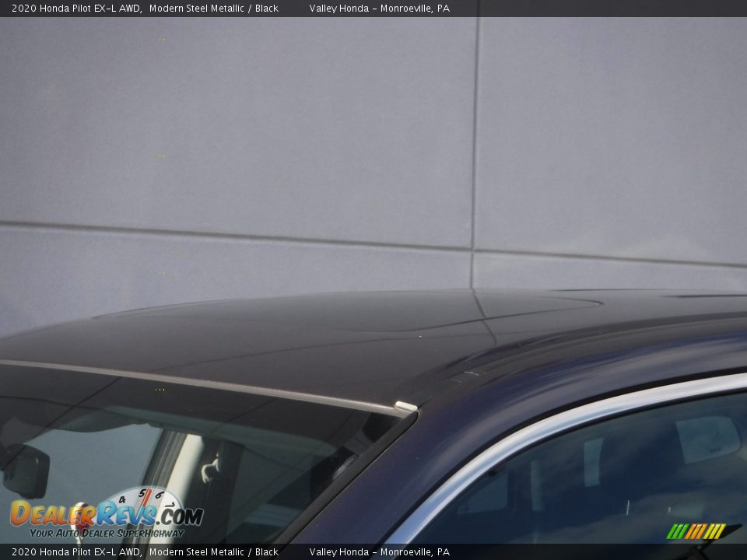747x560 pixels.
Task: Click the colored stripes logo at bottom right
Action: (x=696, y=531)
